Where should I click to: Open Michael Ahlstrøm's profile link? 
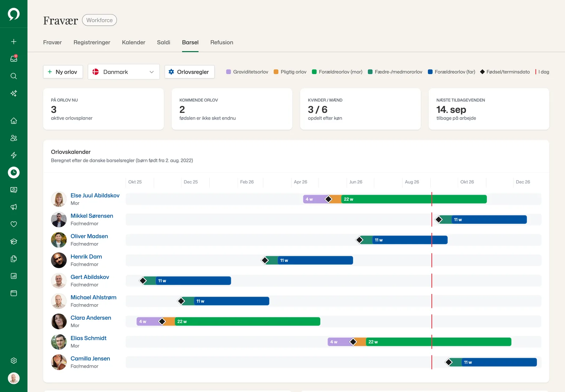coord(94,297)
